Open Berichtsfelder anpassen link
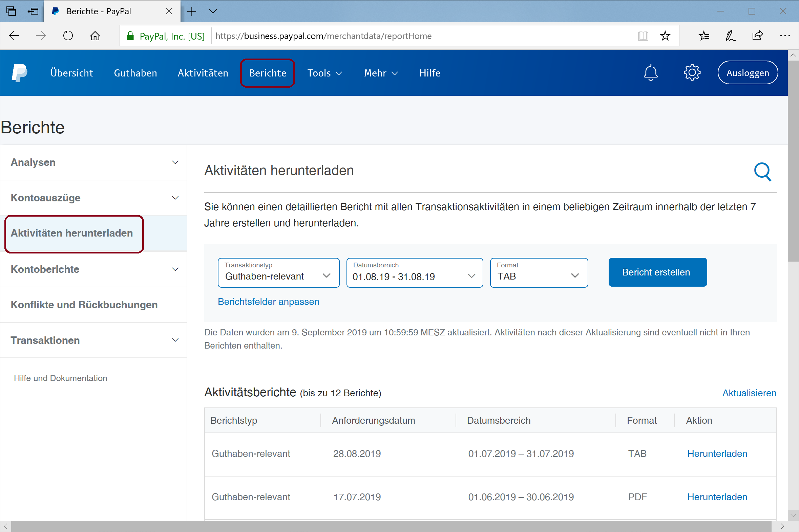 (268, 302)
